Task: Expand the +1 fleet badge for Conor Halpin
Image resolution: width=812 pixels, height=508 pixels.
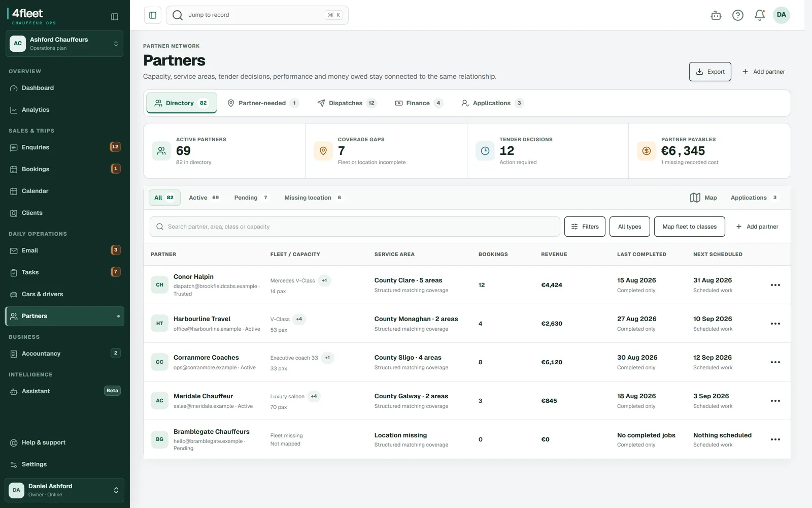Action: (x=324, y=280)
